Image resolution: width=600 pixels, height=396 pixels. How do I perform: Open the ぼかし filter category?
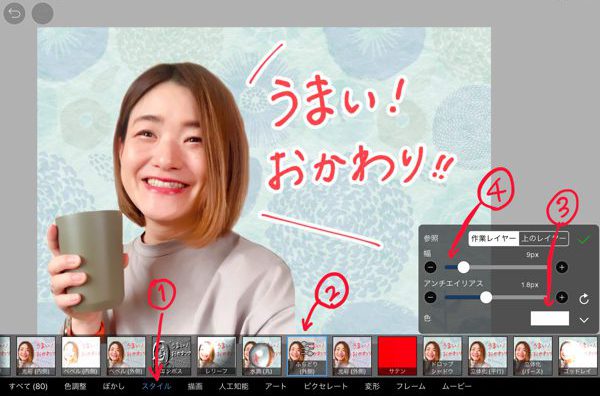tap(113, 386)
